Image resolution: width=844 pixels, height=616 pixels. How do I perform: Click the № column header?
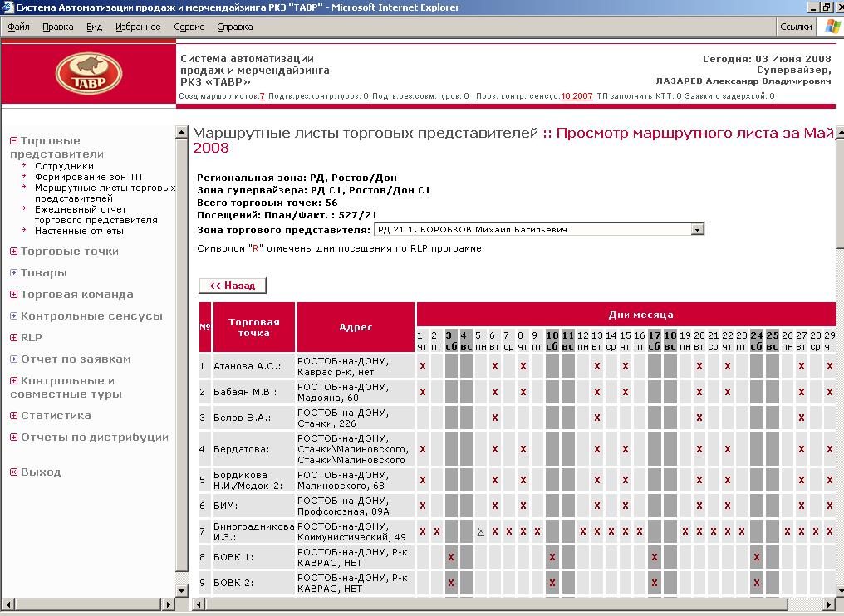(205, 327)
